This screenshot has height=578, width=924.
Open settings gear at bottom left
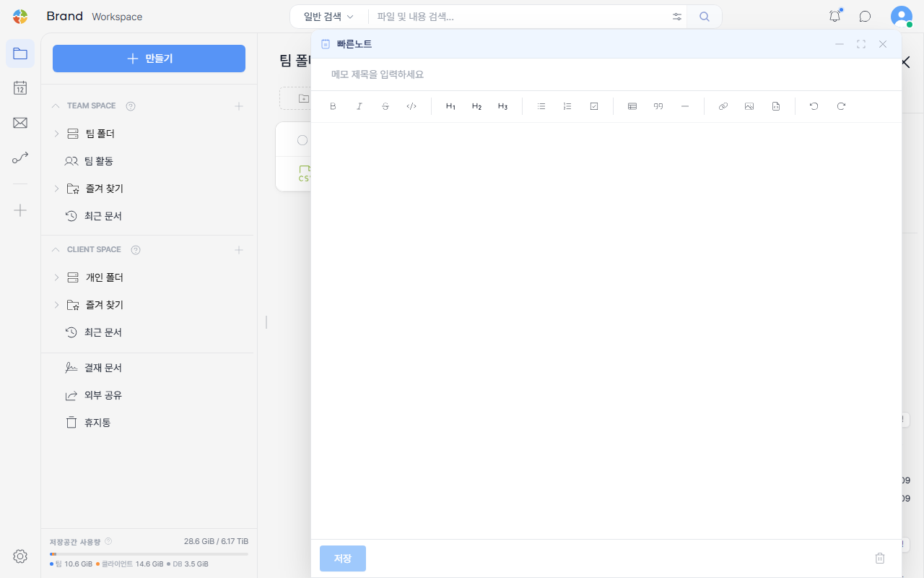point(20,556)
